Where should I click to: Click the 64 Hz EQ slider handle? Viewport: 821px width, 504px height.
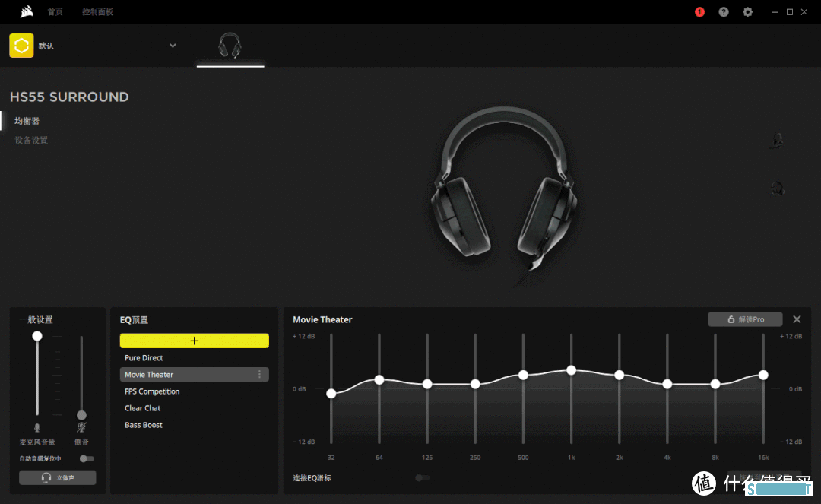pyautogui.click(x=379, y=380)
